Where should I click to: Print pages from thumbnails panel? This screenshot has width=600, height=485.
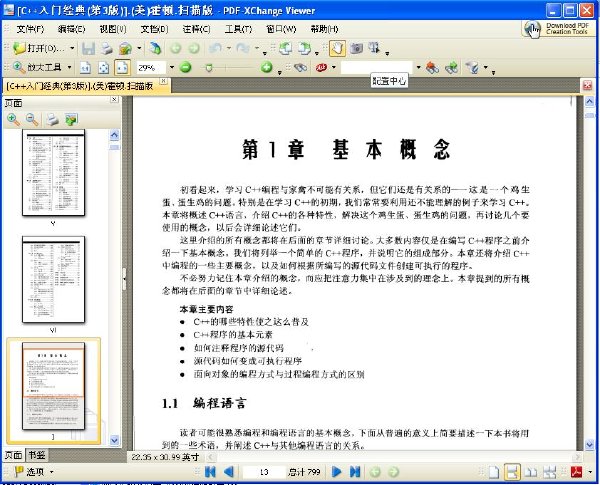(52, 120)
